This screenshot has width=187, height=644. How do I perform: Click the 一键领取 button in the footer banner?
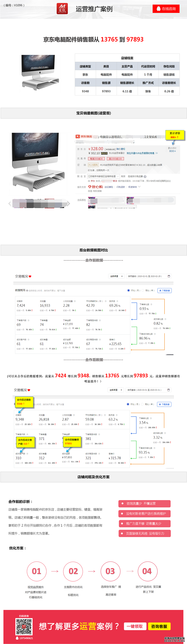[135, 626]
